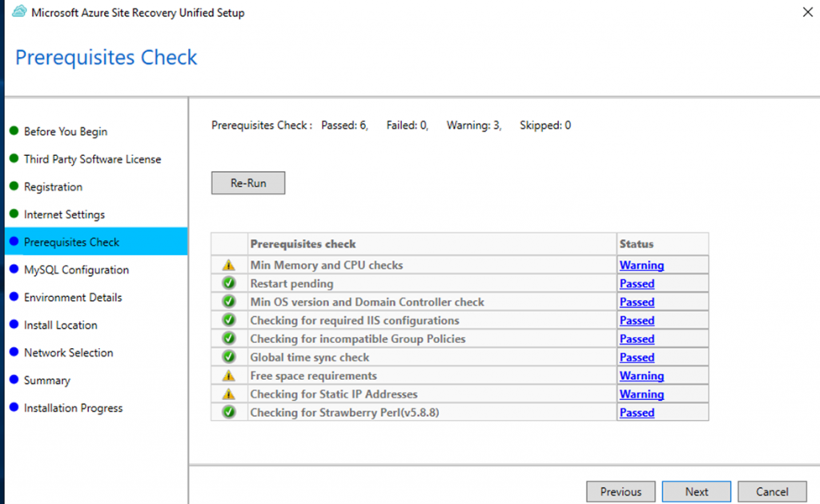
Task: Select Network Selection step in sidebar
Action: coord(68,353)
